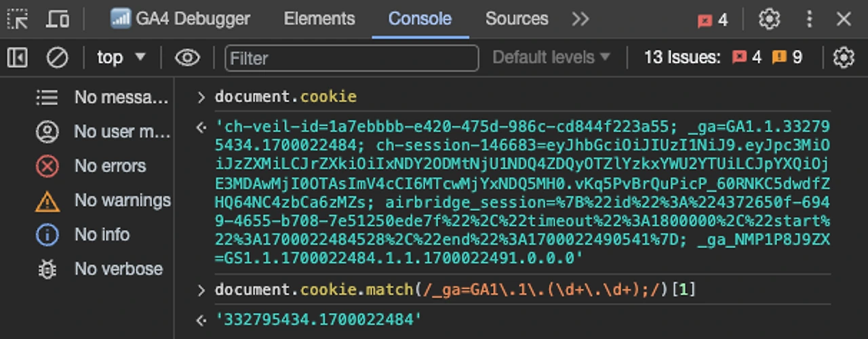Switch to the Elements tab
868x339 pixels.
pyautogui.click(x=319, y=19)
